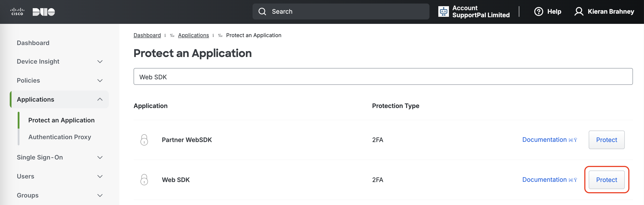
Task: Click the Help question mark icon
Action: point(539,11)
